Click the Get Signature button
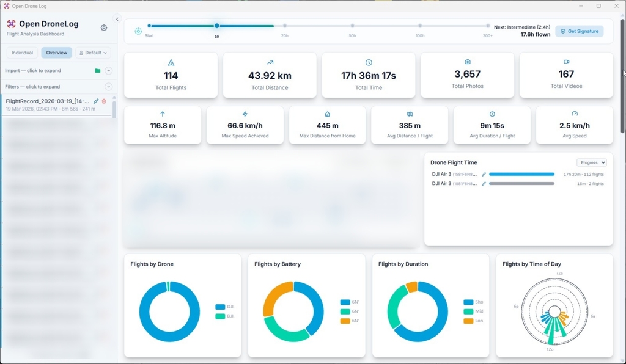The image size is (626, 364). pos(579,31)
